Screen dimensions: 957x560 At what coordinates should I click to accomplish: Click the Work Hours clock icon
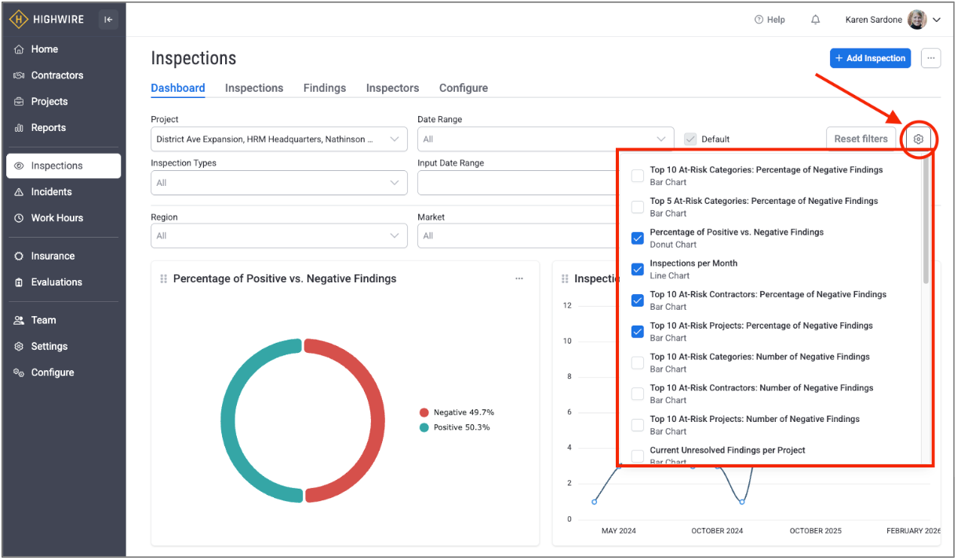point(19,218)
